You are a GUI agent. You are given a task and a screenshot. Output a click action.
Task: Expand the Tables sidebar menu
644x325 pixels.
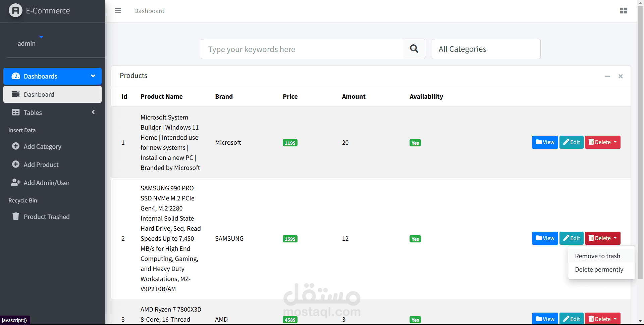pos(52,112)
